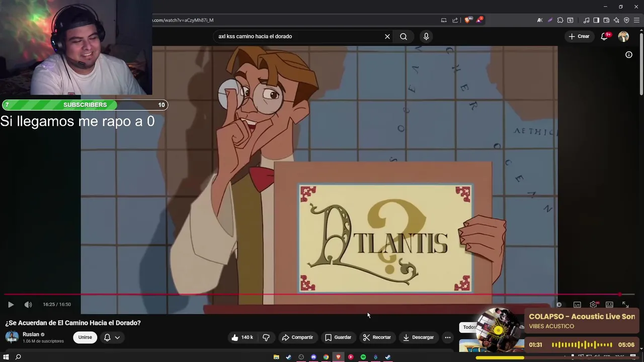Open the player settings gear
The height and width of the screenshot is (362, 644).
click(x=594, y=305)
